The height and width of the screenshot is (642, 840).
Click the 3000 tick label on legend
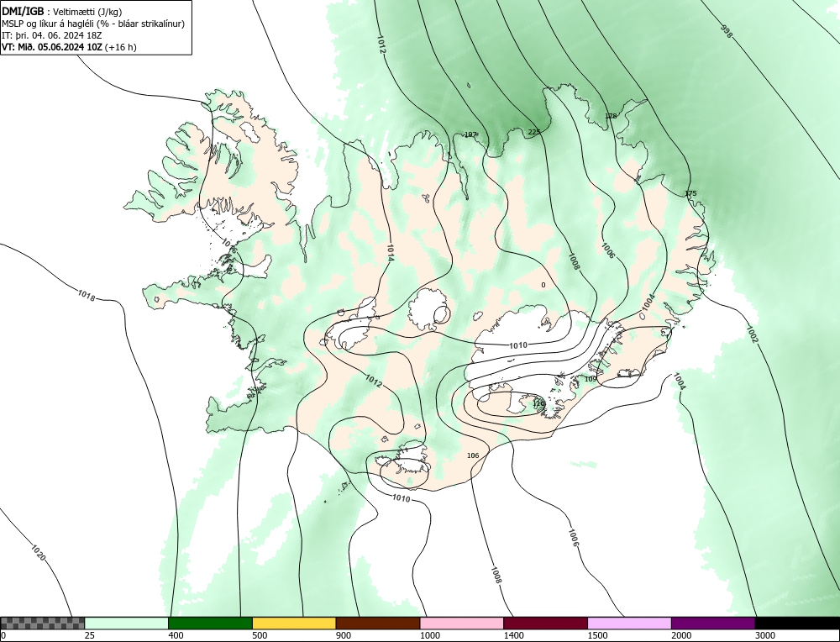765,635
